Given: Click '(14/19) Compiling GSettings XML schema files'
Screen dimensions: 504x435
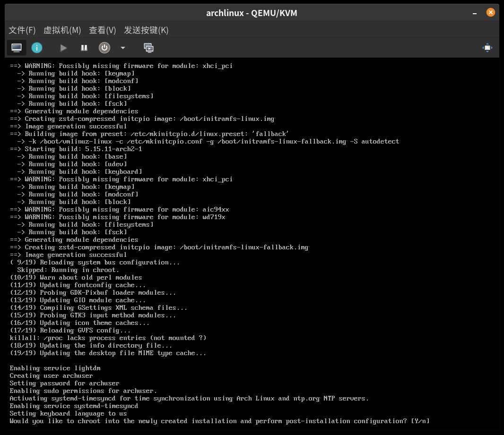Looking at the screenshot, I should pos(98,307).
